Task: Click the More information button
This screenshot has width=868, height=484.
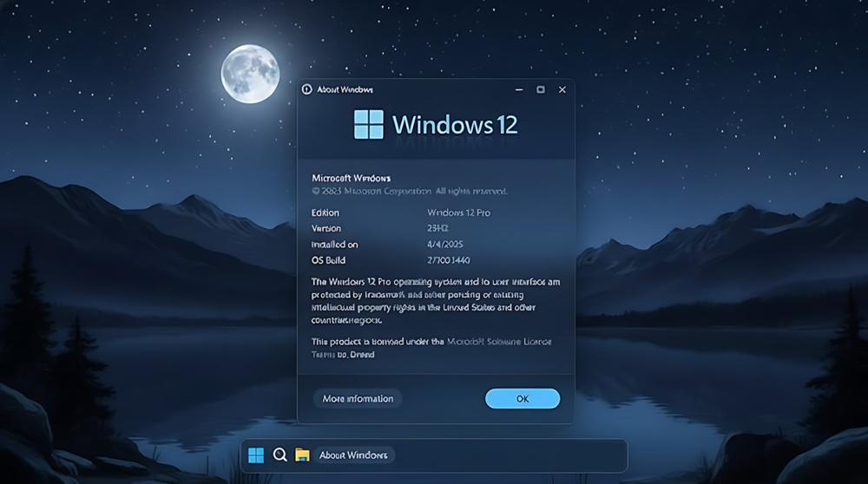Action: [358, 399]
